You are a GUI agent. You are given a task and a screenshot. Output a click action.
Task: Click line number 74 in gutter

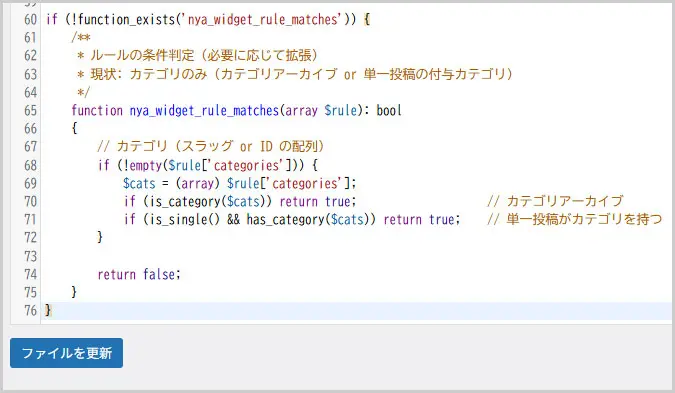coord(31,274)
